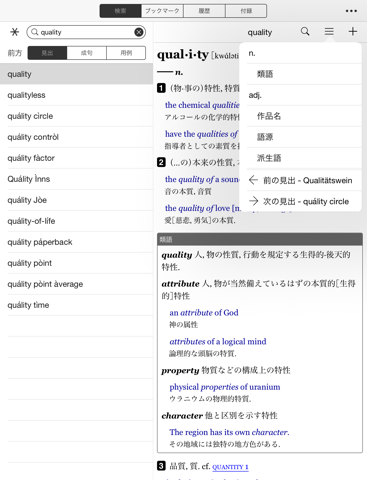Image resolution: width=367 pixels, height=480 pixels.
Task: Switch to the 成句 idiom search mode
Action: click(87, 53)
